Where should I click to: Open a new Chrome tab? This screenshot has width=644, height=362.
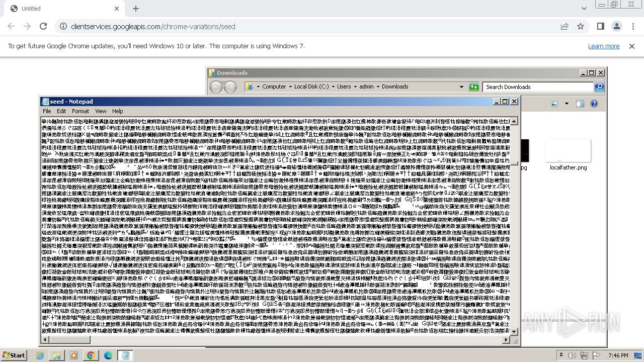coord(136,9)
